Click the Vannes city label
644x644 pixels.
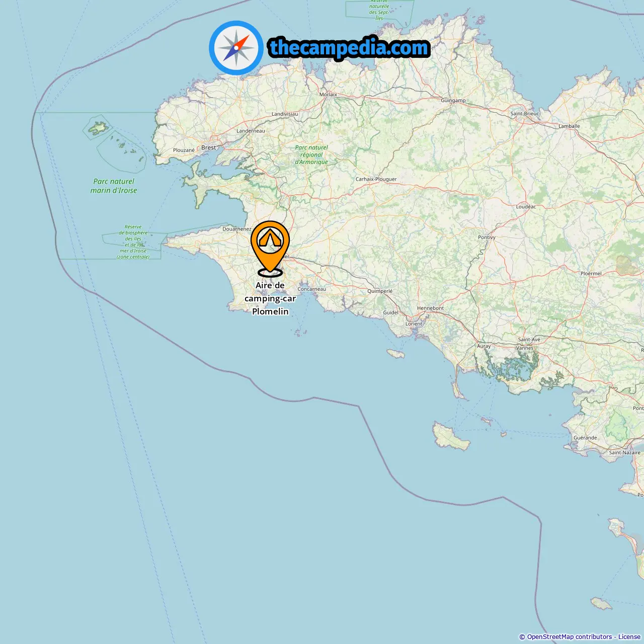coord(525,348)
